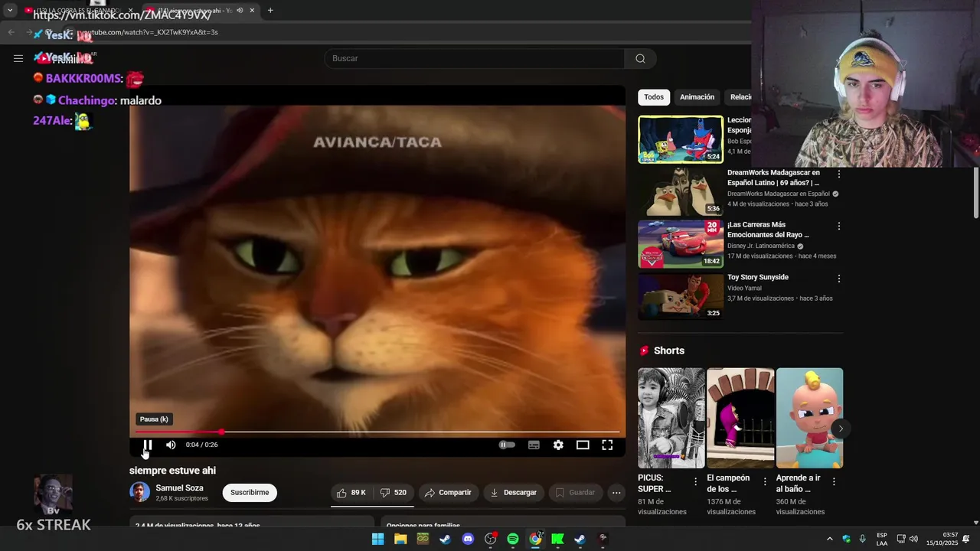Open the PICUS SUPER short thumbnail
The image size is (980, 551).
[671, 418]
